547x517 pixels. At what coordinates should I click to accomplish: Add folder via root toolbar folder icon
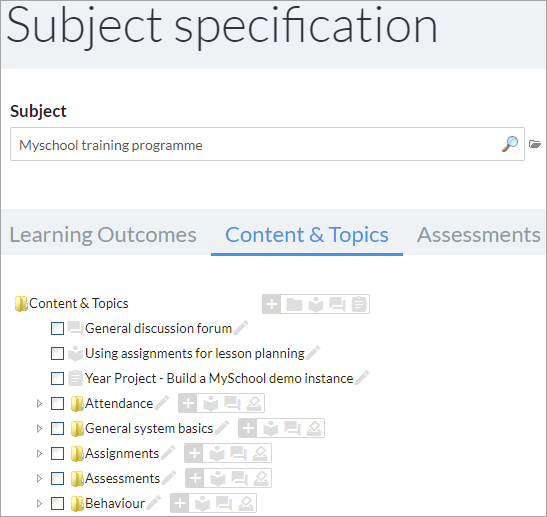coord(294,304)
